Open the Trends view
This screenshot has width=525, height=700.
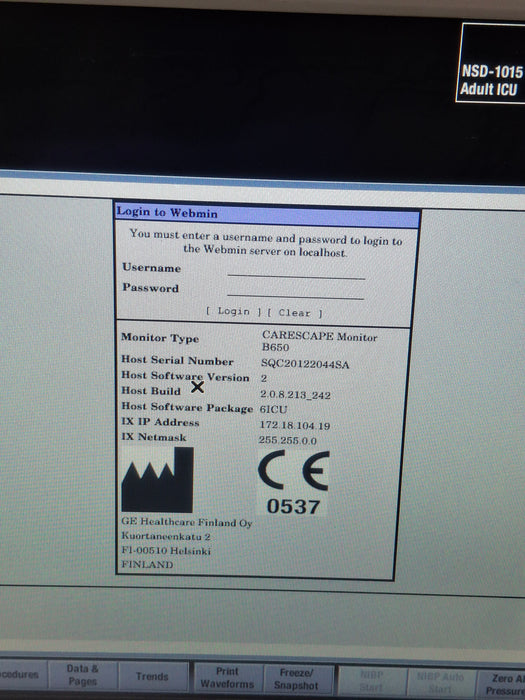[153, 676]
